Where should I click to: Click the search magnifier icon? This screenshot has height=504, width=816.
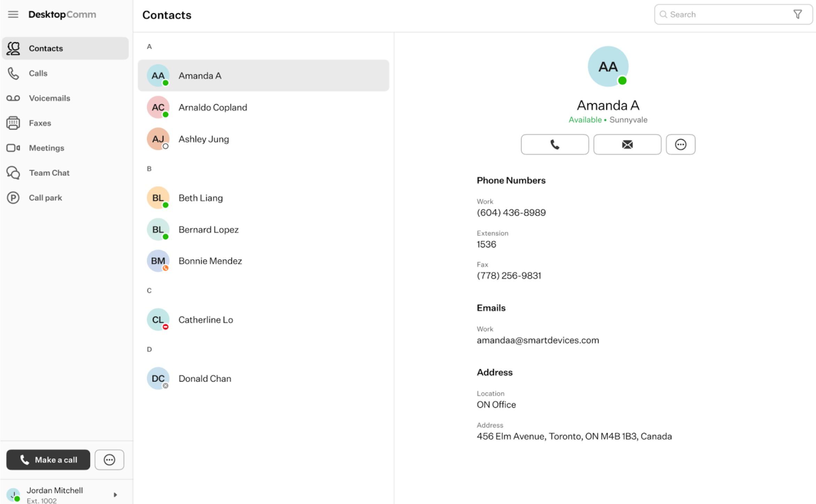click(663, 14)
